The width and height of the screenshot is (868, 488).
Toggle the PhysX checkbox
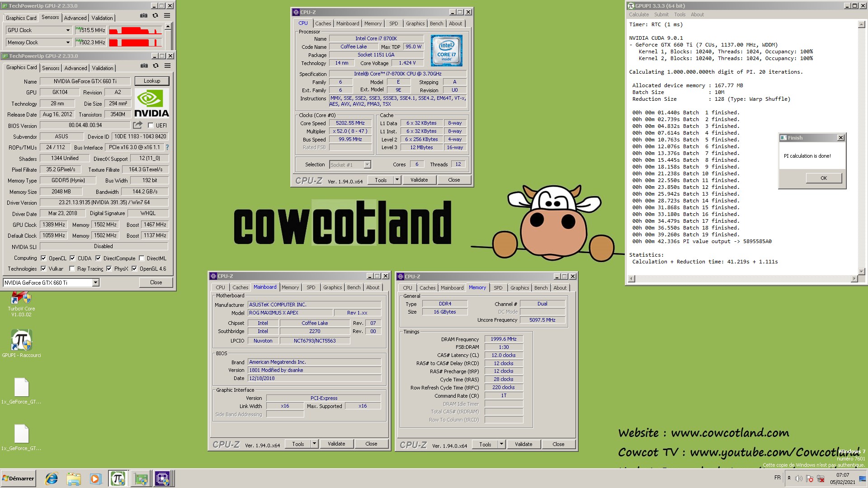click(x=109, y=268)
